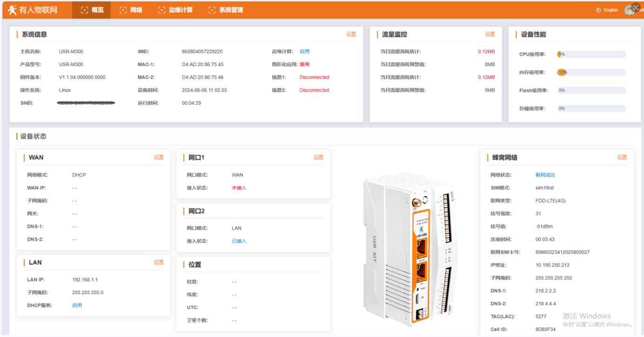Image resolution: width=644 pixels, height=337 pixels.
Task: Click the 主机名称 value USR-M300
Action: click(x=71, y=52)
